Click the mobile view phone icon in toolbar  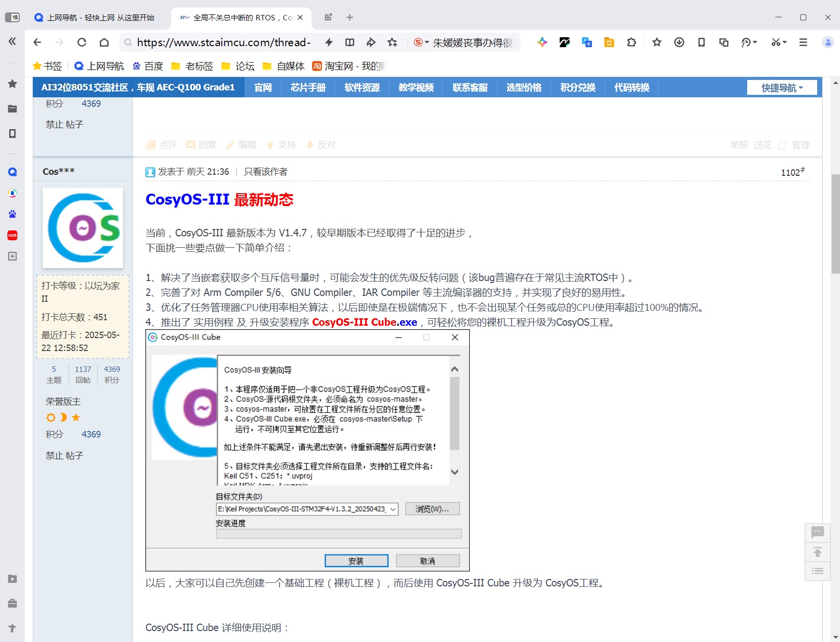tap(702, 42)
